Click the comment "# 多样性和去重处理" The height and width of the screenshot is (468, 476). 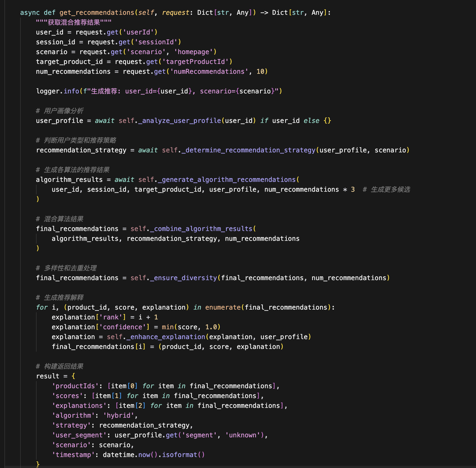click(66, 268)
